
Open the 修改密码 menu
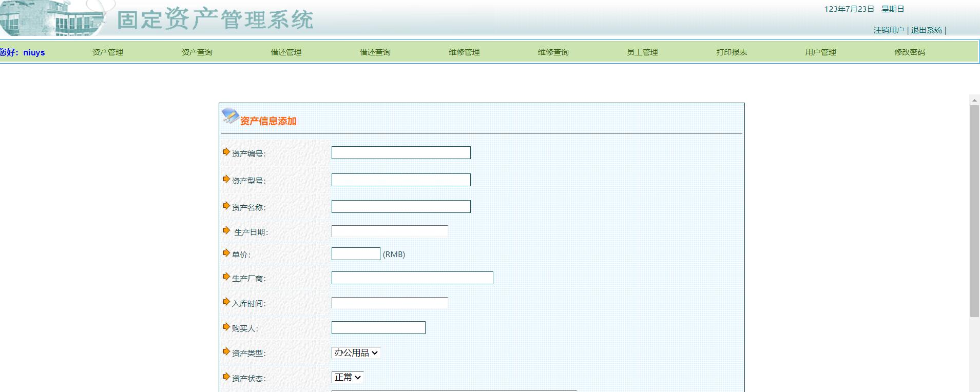[x=910, y=52]
